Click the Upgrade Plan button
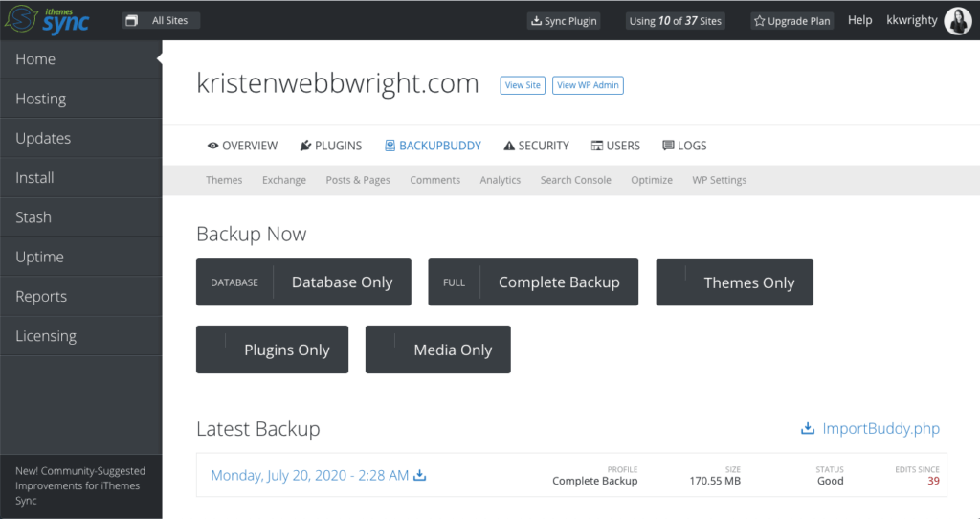Image resolution: width=980 pixels, height=519 pixels. pos(791,21)
